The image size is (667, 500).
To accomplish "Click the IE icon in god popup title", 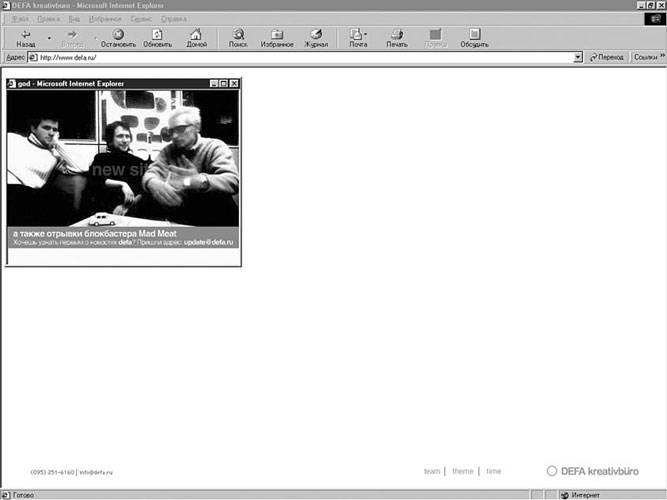I will tap(12, 84).
